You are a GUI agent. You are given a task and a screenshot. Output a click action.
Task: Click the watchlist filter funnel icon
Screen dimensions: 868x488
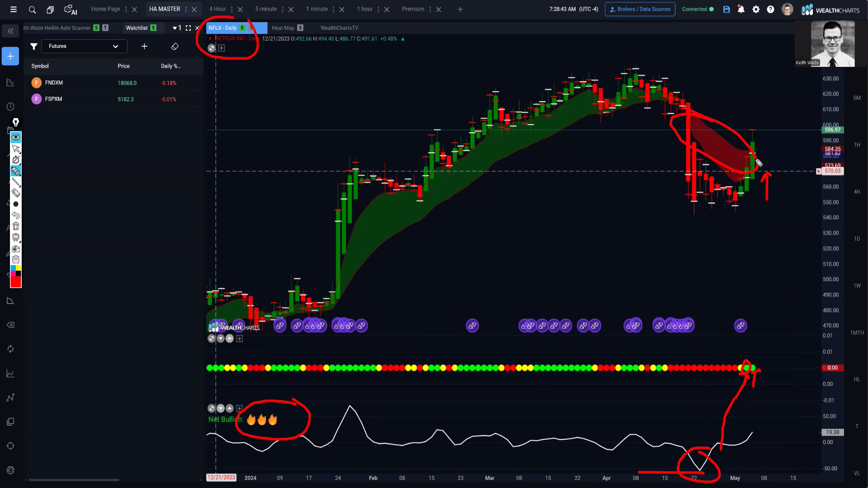33,46
